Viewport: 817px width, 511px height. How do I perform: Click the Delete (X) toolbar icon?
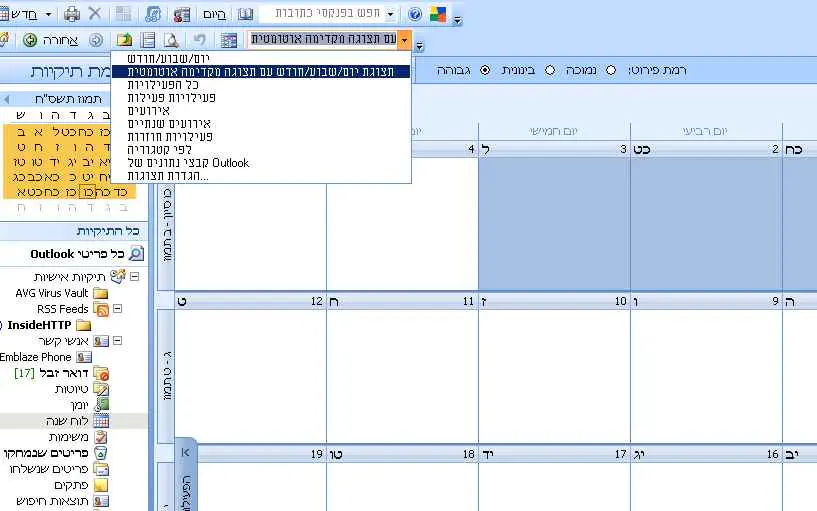coord(95,14)
